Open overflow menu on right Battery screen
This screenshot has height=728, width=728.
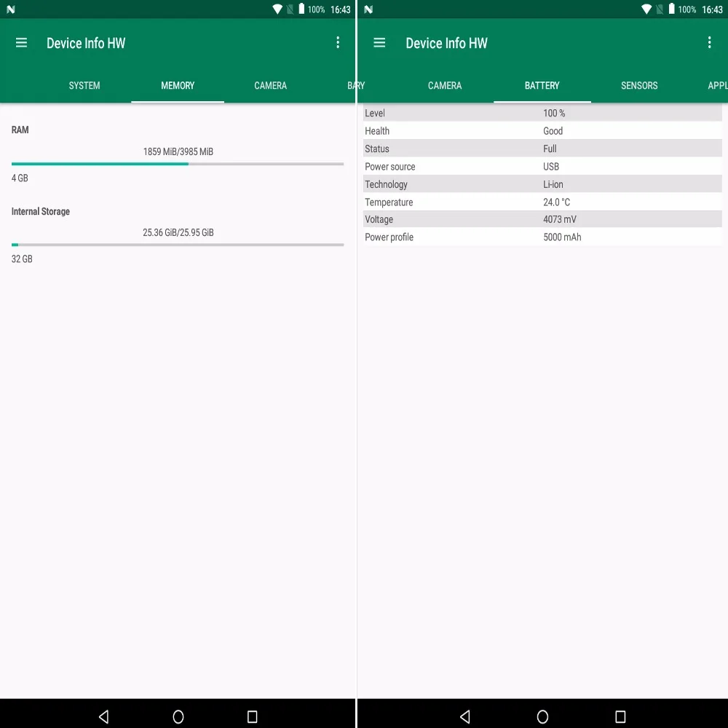pos(709,43)
